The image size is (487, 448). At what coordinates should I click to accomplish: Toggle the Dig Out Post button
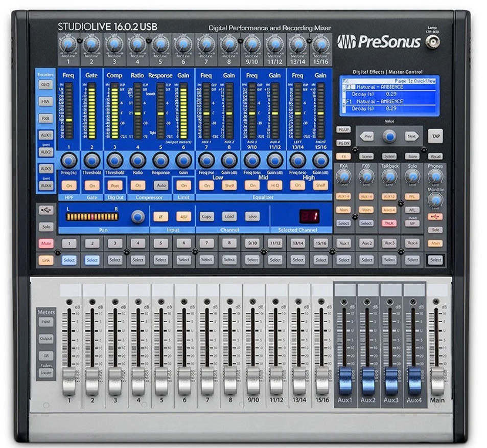115,186
